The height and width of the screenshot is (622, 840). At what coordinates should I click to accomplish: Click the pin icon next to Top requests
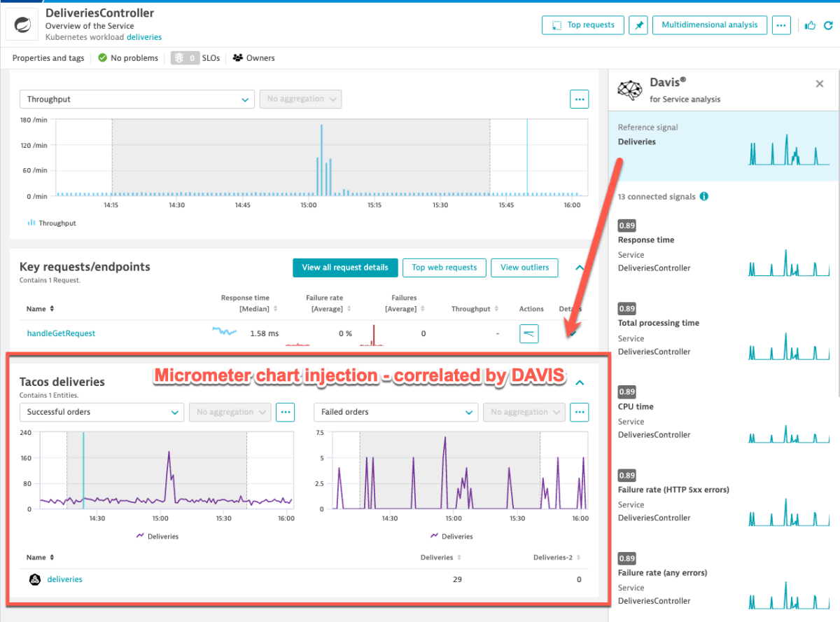(638, 25)
